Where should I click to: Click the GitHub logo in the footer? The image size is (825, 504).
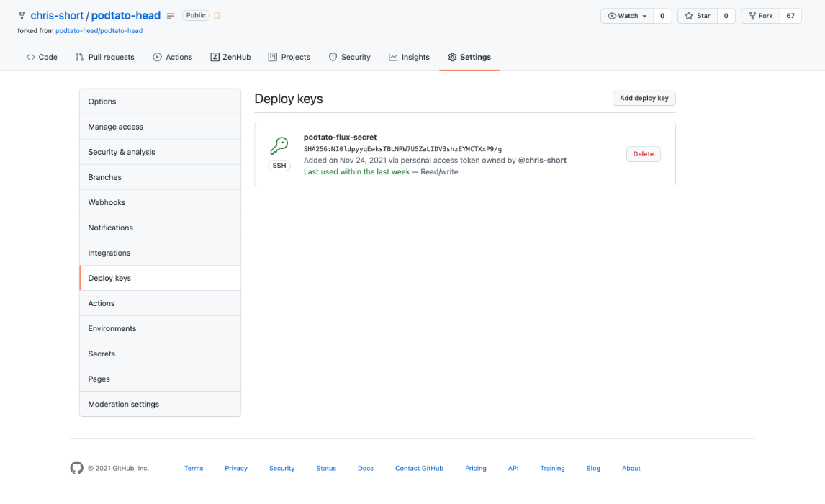coord(76,468)
